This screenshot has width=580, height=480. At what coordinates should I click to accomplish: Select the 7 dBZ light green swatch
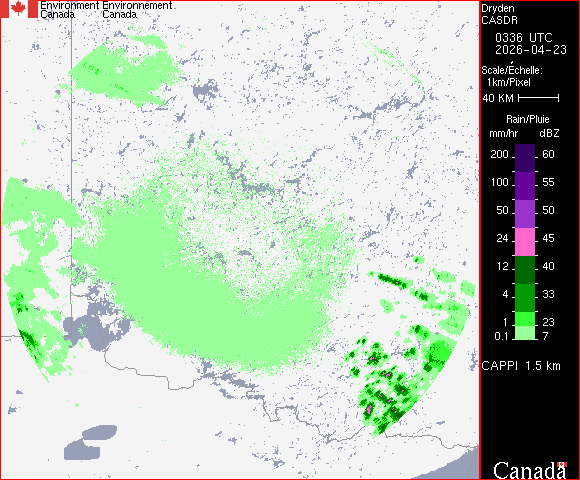525,333
